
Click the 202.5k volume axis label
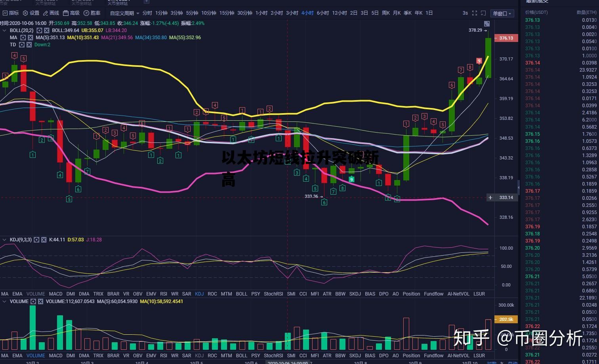pos(506,319)
